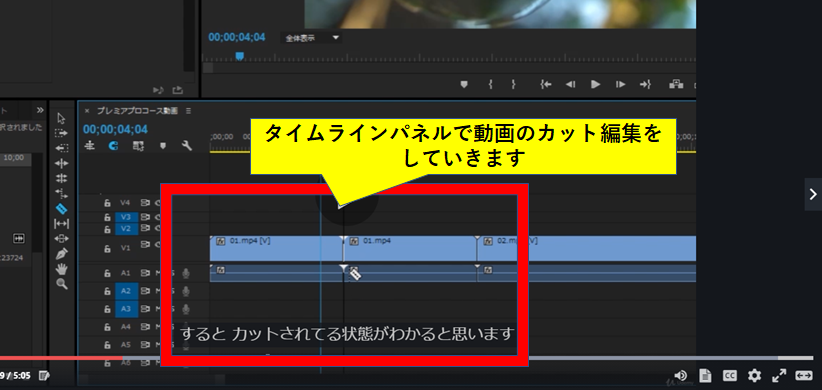Viewport: 822px width, 390px height.
Task: Open the sequence panel hamburger menu
Action: [188, 111]
